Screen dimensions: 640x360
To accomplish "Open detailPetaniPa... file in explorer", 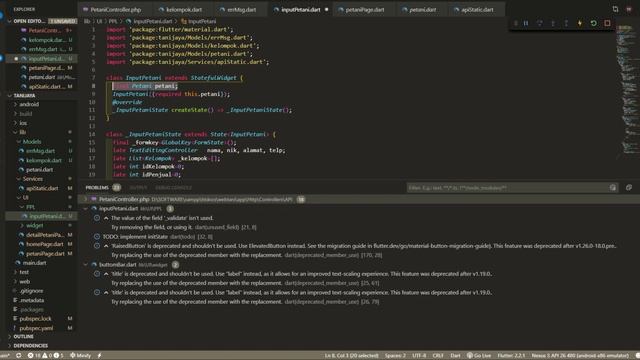I will (45, 235).
